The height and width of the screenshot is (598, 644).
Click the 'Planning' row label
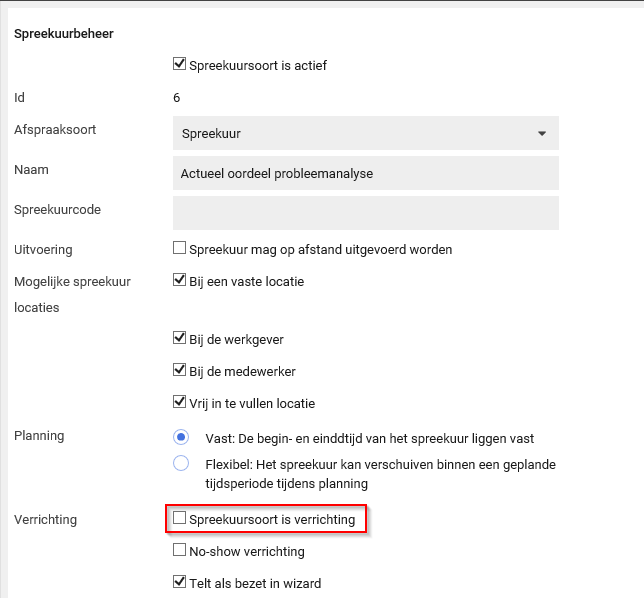pos(39,436)
